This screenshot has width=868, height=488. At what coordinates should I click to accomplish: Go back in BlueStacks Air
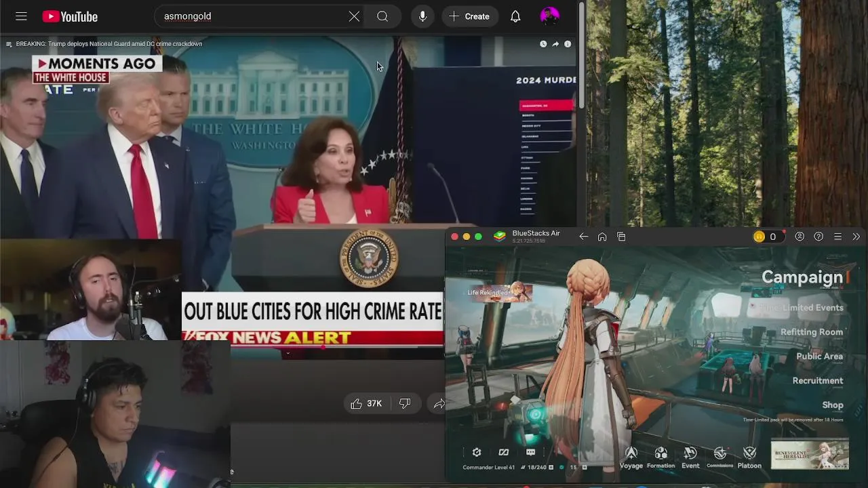583,237
